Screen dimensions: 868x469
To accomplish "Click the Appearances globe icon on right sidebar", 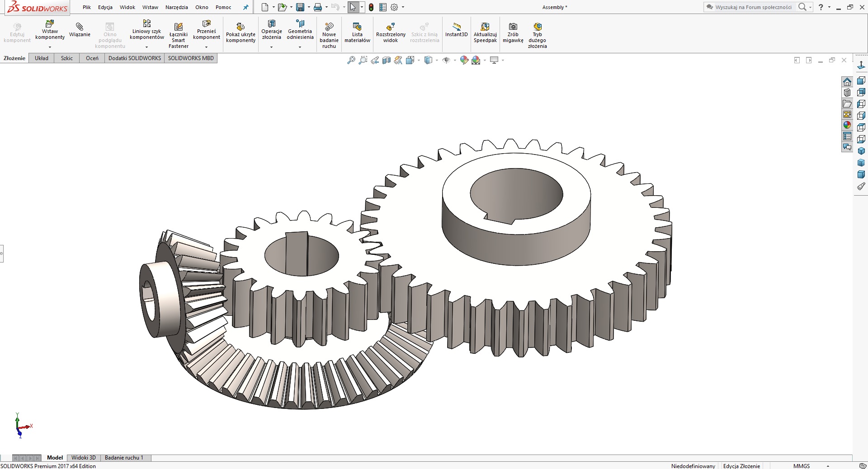I will tap(848, 125).
